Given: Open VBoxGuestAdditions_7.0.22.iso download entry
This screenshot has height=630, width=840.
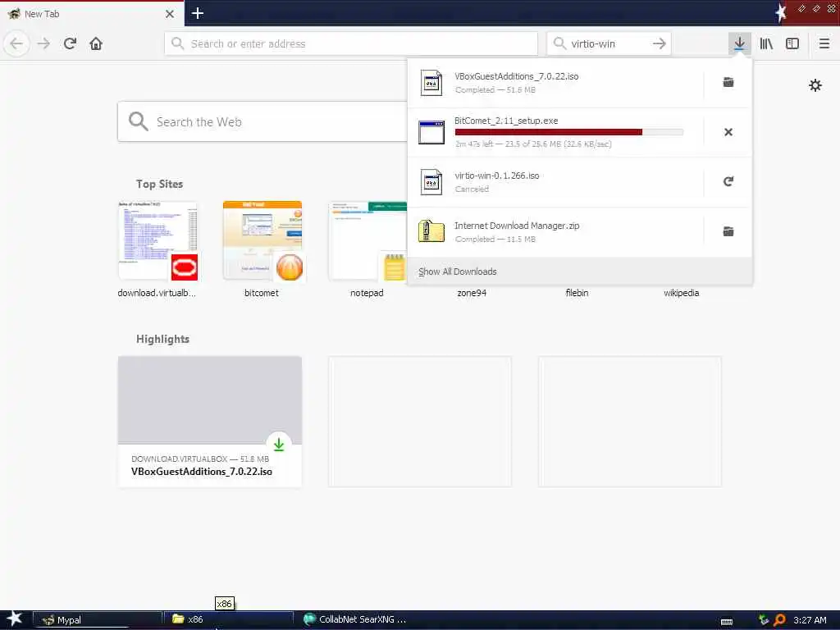Looking at the screenshot, I should pyautogui.click(x=555, y=83).
